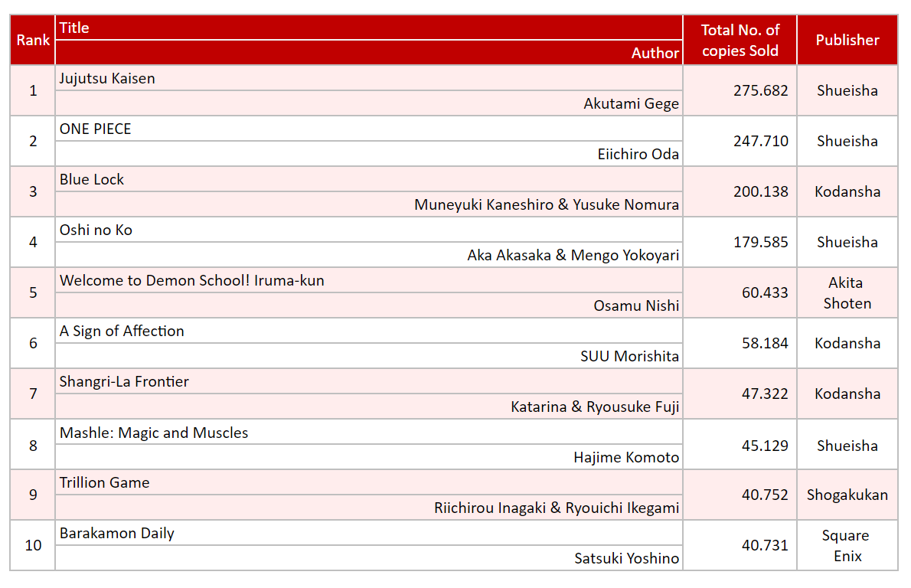Click the Shangri-La Frontier title
The image size is (911, 588).
tap(124, 382)
